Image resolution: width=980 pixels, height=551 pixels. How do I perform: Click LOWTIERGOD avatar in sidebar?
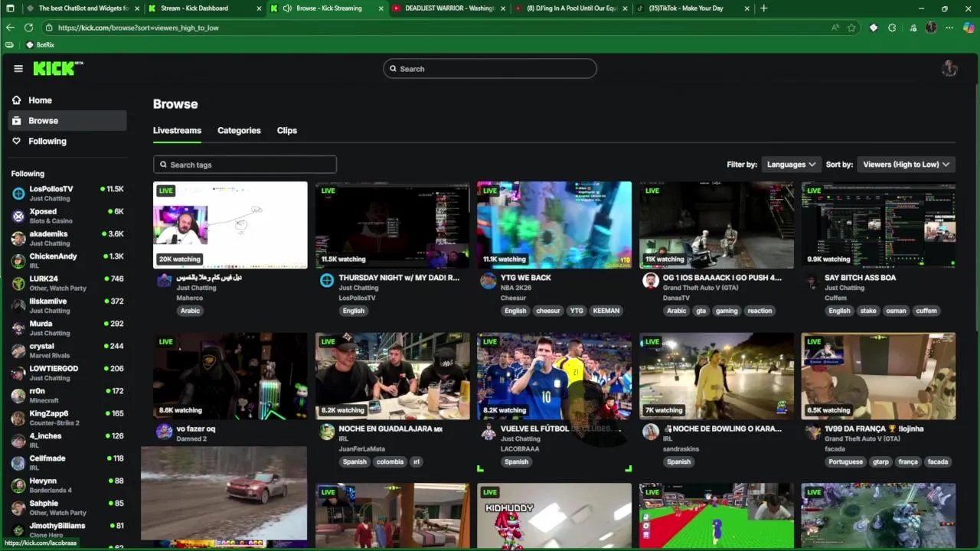tap(18, 373)
